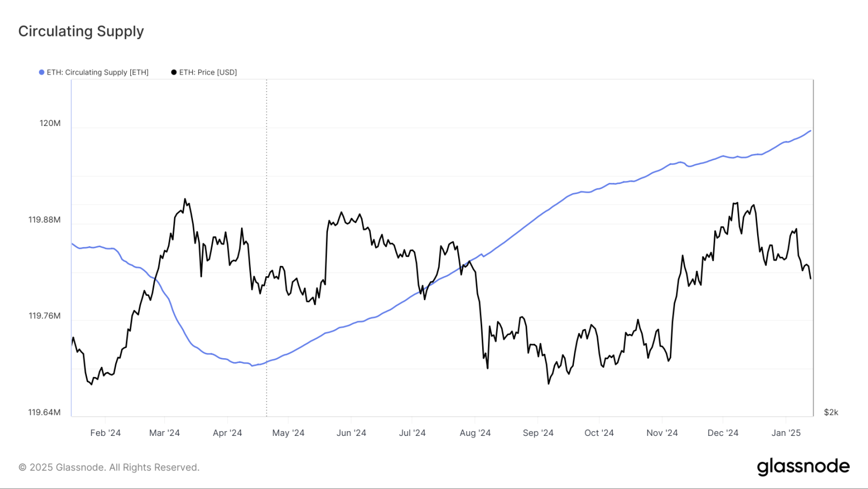Click the 119.88M y-axis label
This screenshot has width=868, height=489.
click(44, 220)
